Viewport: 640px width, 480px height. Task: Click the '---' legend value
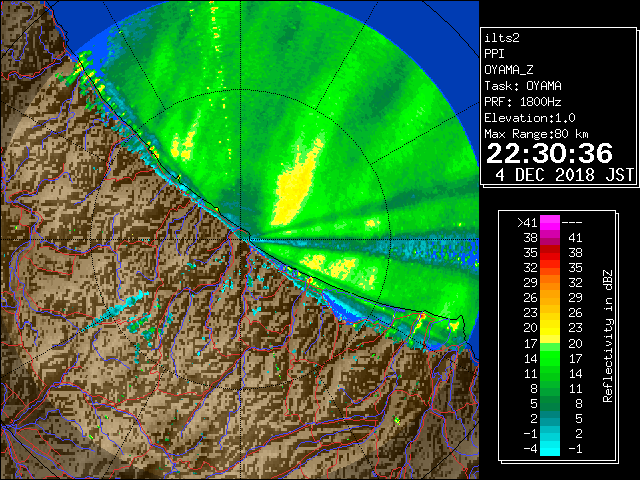click(572, 222)
